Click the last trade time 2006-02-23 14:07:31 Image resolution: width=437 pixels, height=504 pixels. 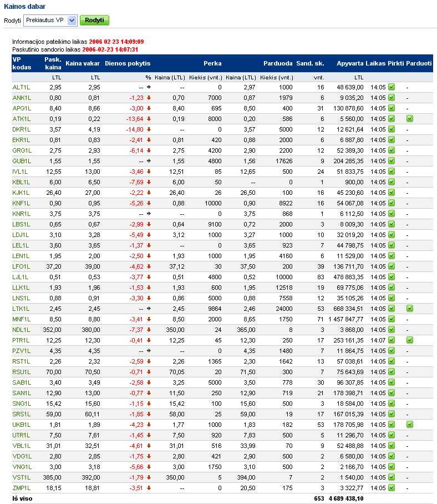tap(110, 49)
